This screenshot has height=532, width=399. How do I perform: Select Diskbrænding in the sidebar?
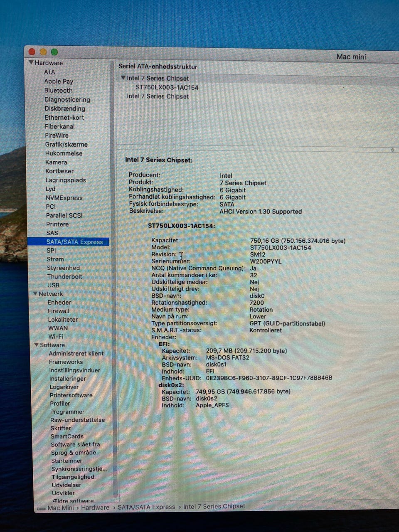65,108
